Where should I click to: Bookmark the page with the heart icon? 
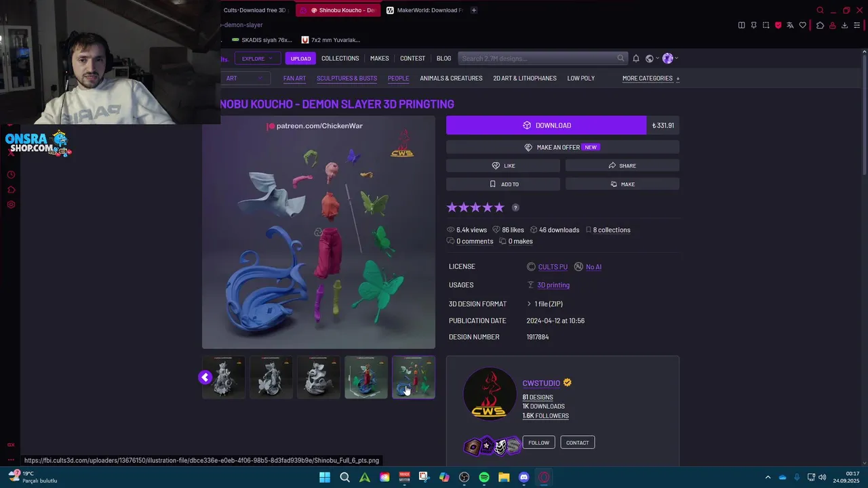pyautogui.click(x=803, y=25)
